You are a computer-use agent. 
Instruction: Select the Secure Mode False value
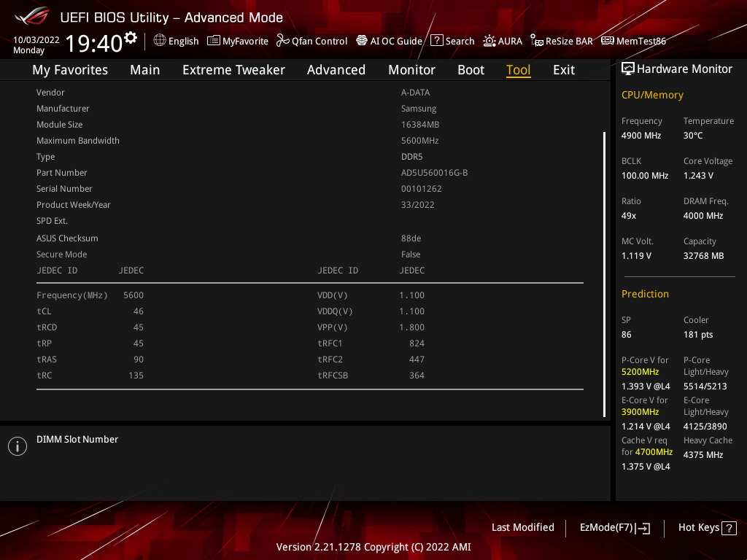coord(410,254)
